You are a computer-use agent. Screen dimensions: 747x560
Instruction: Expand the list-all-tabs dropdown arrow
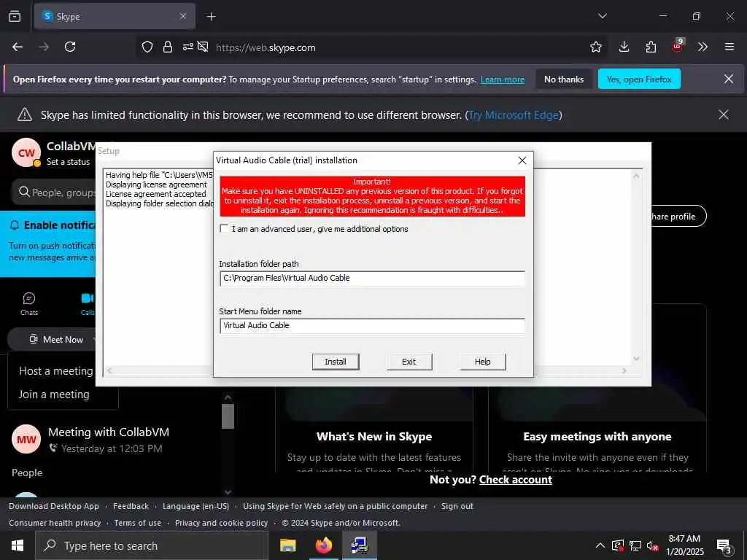602,16
